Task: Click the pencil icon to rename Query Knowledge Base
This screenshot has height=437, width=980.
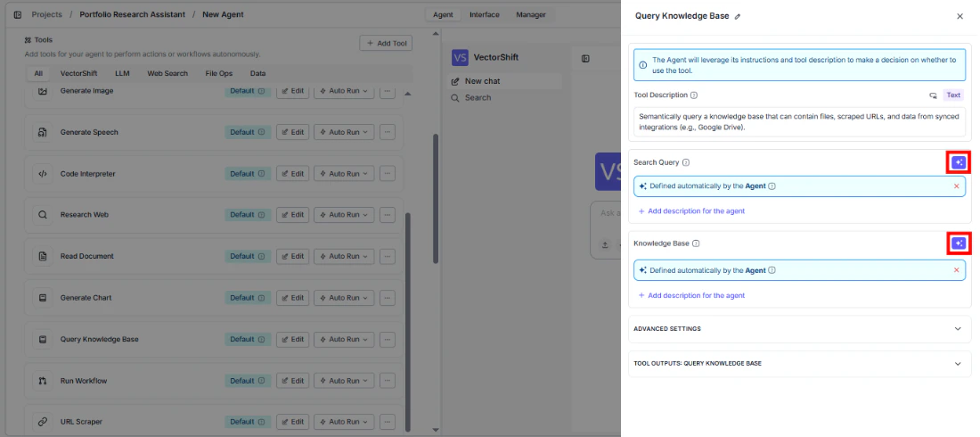Action: pos(738,17)
